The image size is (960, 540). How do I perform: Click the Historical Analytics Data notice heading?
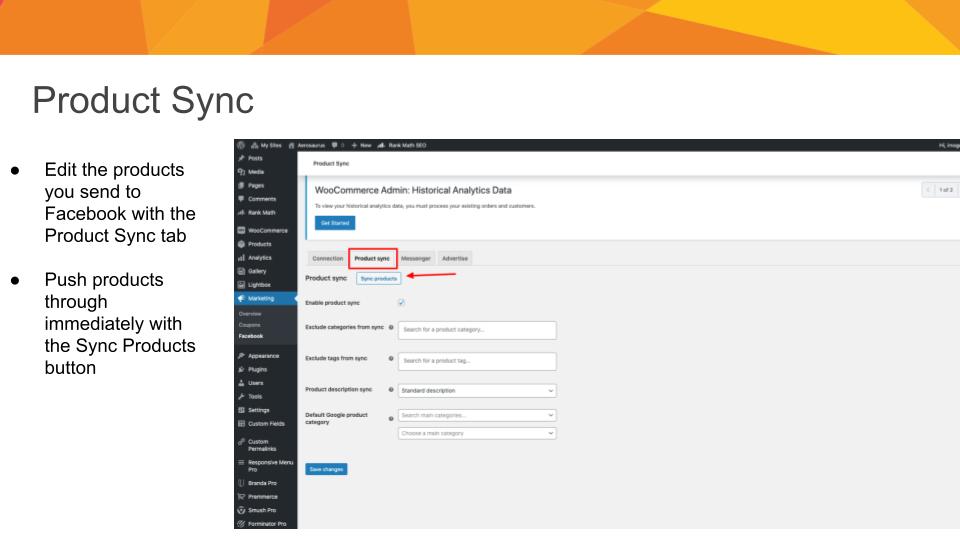pos(413,190)
